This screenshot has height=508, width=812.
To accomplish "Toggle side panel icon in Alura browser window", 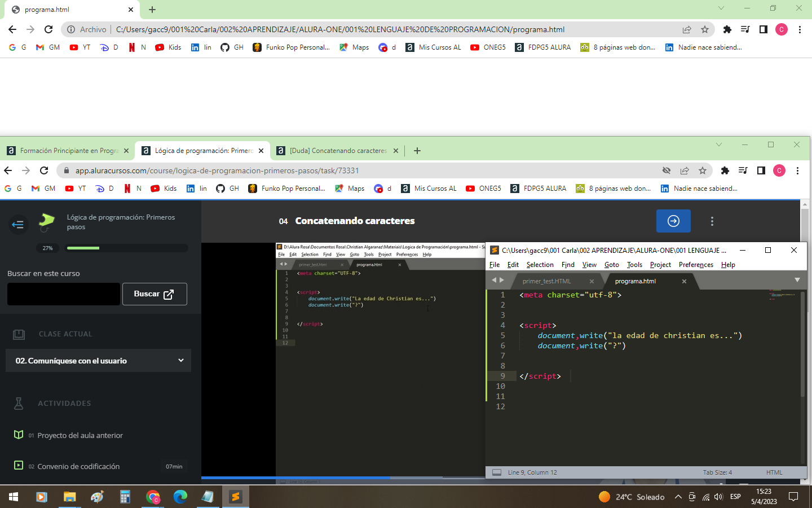I will pyautogui.click(x=761, y=170).
